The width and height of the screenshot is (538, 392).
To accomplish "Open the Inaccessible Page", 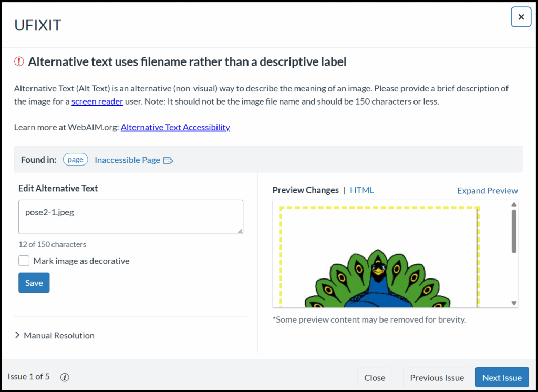I will pos(128,160).
